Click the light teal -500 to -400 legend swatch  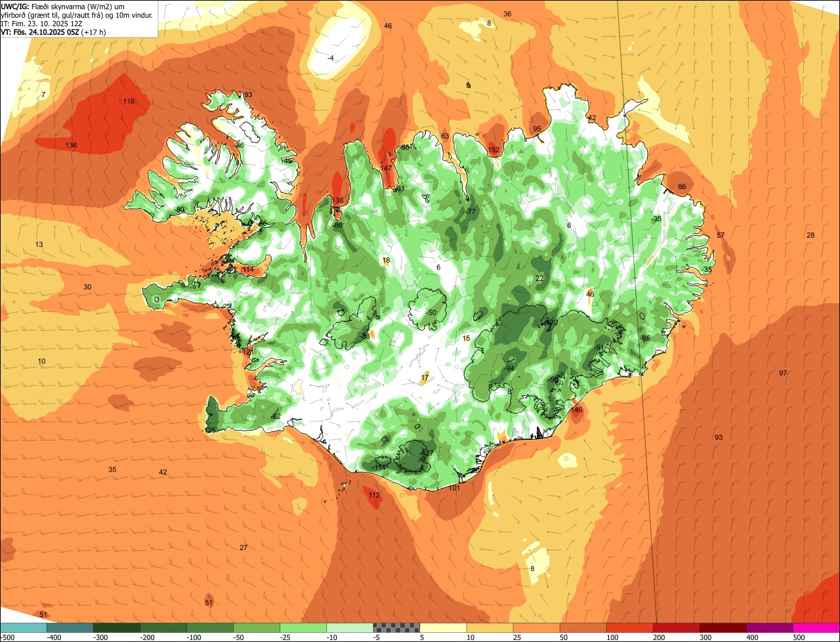coord(24,628)
